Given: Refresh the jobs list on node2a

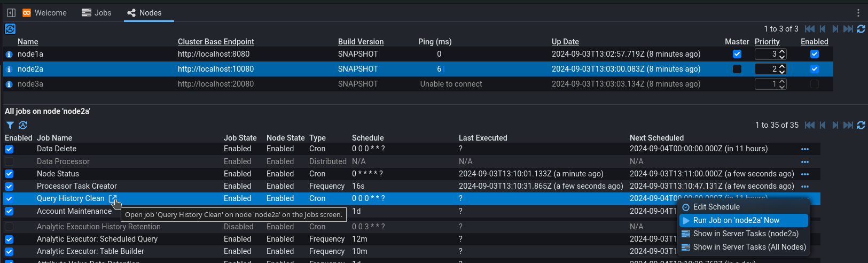Looking at the screenshot, I should (x=861, y=125).
